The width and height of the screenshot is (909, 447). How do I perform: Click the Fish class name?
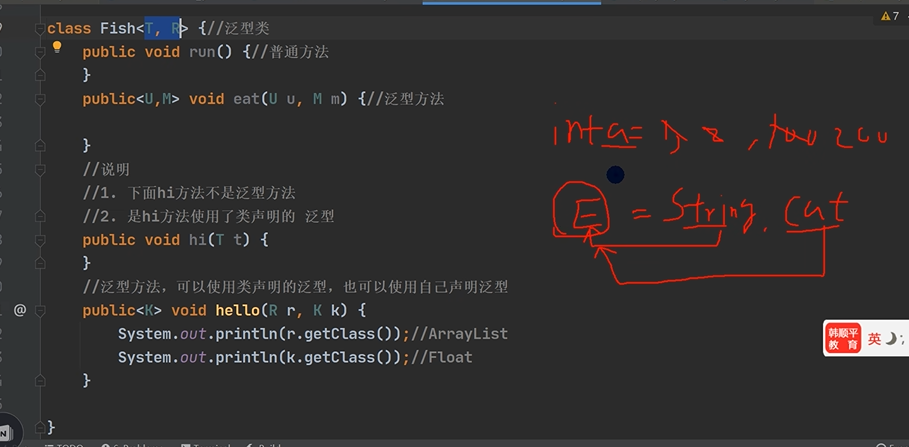[x=118, y=28]
